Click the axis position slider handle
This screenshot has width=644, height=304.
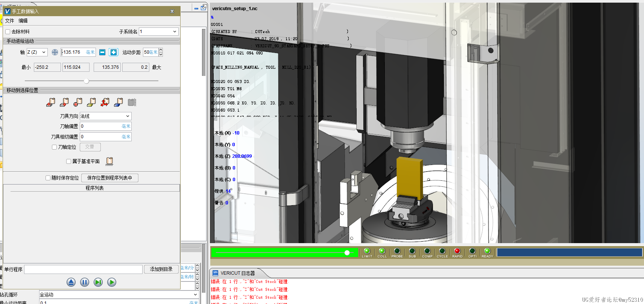click(87, 81)
